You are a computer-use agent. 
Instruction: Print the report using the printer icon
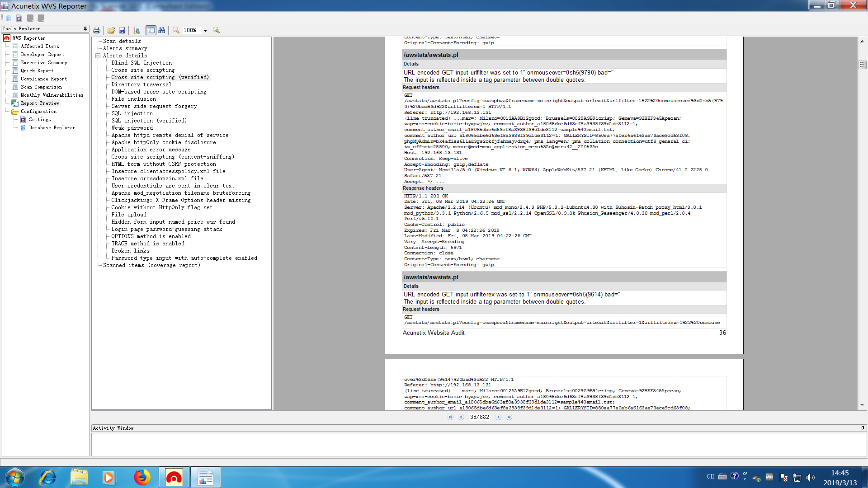point(96,30)
